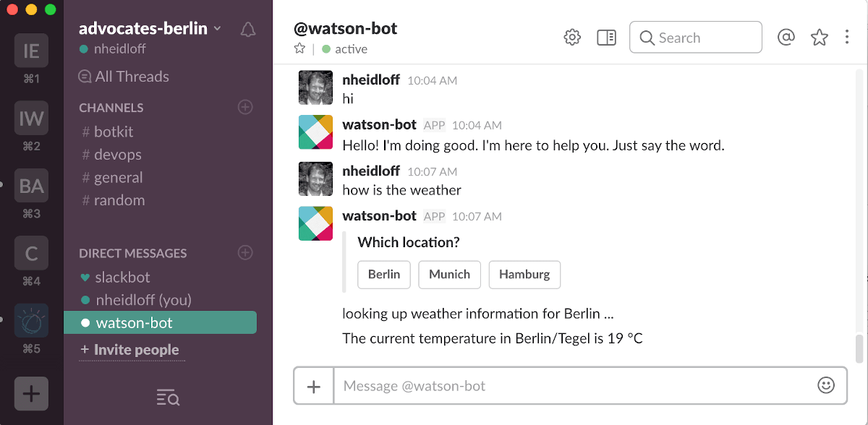Toggle the details pane icon
The height and width of the screenshot is (425, 868).
tap(606, 38)
